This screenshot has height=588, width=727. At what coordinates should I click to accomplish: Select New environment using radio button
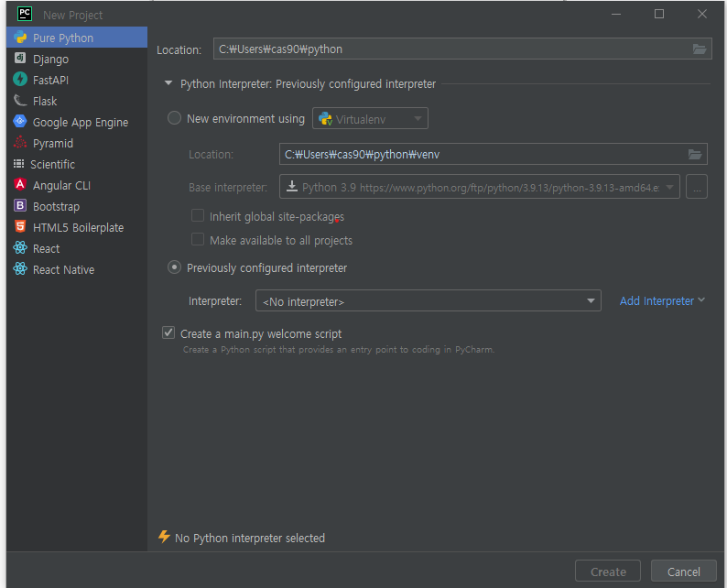pyautogui.click(x=174, y=118)
